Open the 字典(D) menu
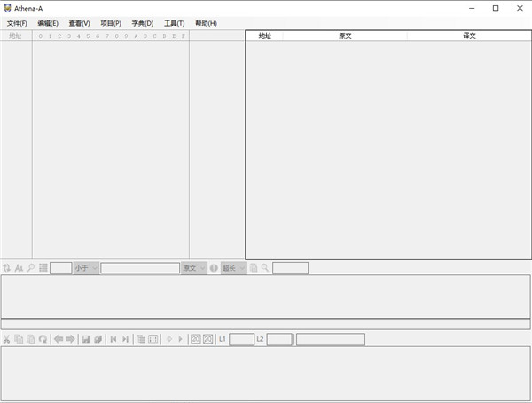The image size is (532, 403). pos(143,23)
